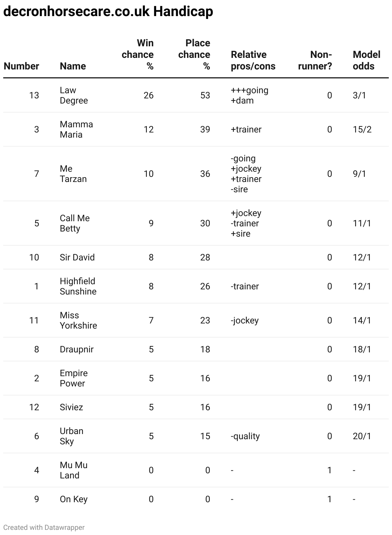Open the Created with Datawrapper link

pyautogui.click(x=44, y=527)
